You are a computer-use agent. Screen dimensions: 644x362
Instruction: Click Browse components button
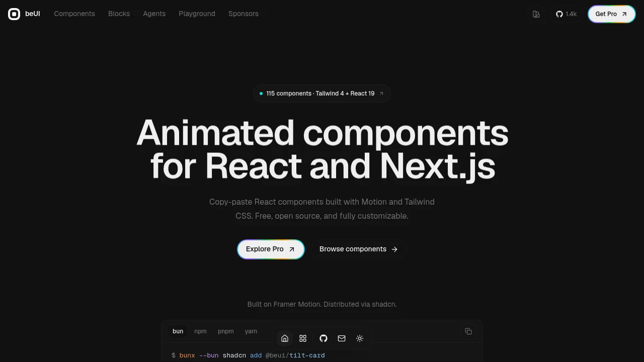pyautogui.click(x=358, y=249)
